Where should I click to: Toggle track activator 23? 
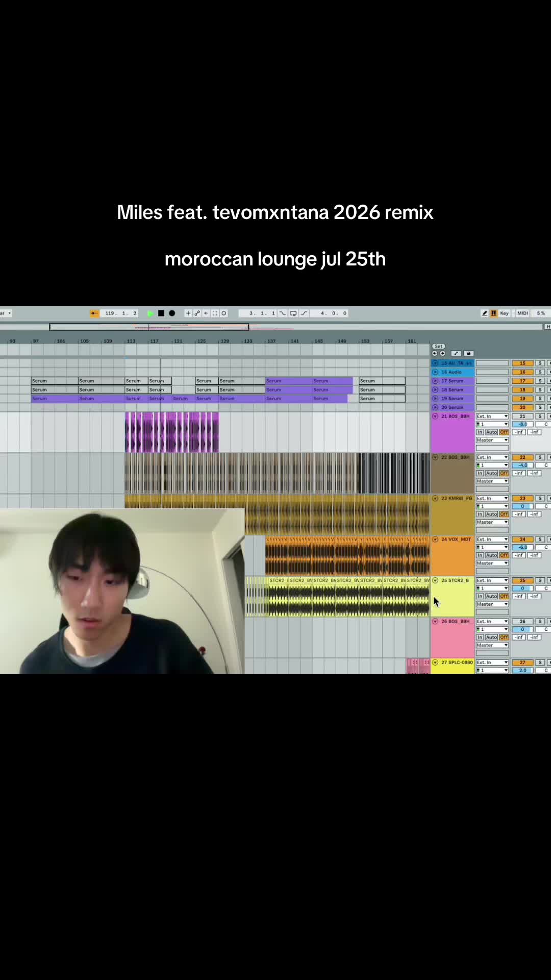click(x=522, y=499)
